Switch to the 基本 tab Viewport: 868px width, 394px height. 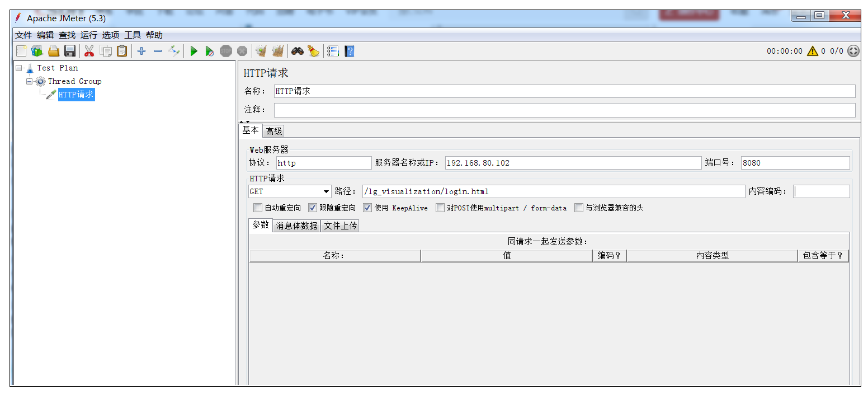click(251, 130)
